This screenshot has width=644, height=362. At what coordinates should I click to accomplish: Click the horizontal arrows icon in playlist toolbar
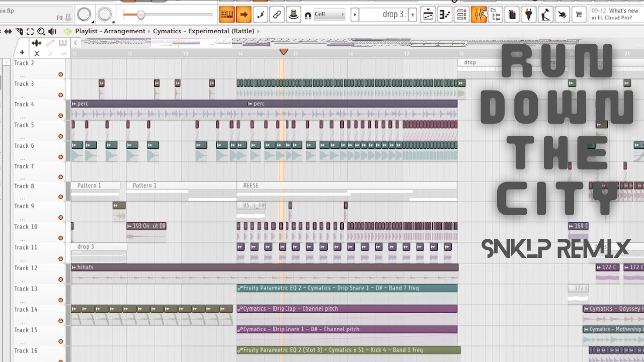click(x=8, y=31)
